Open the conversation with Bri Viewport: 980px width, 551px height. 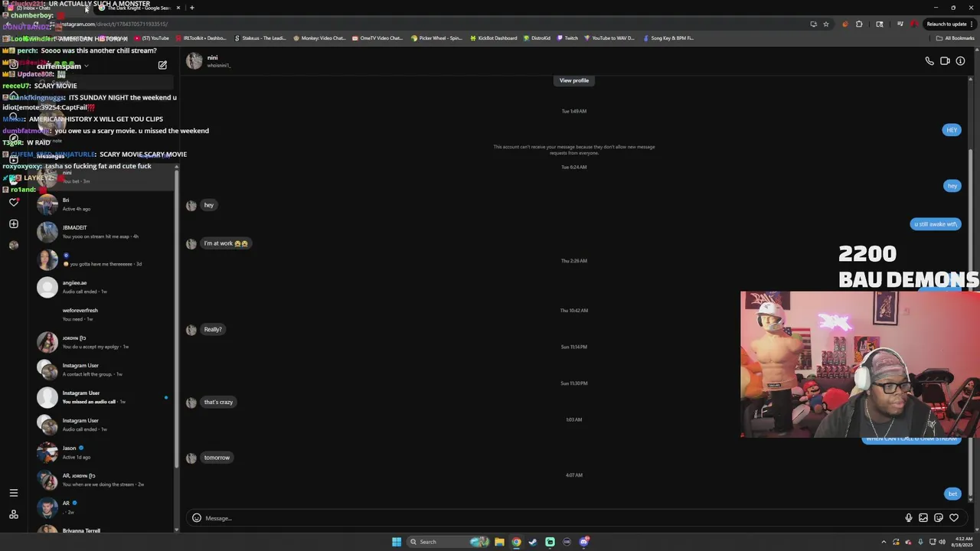102,204
